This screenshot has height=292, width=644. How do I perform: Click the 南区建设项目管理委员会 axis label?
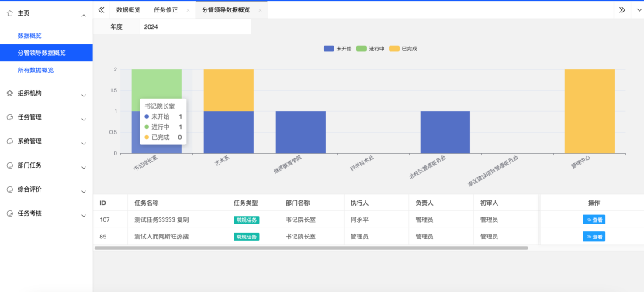(493, 171)
